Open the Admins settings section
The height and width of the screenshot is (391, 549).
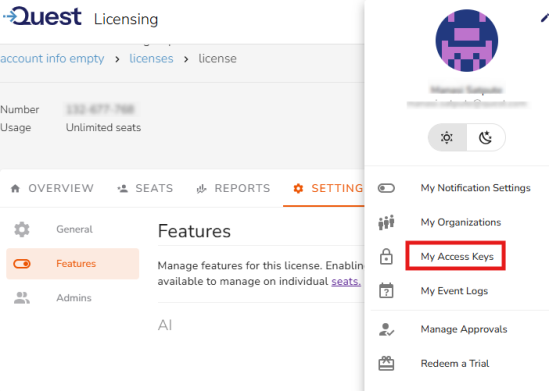pos(73,298)
